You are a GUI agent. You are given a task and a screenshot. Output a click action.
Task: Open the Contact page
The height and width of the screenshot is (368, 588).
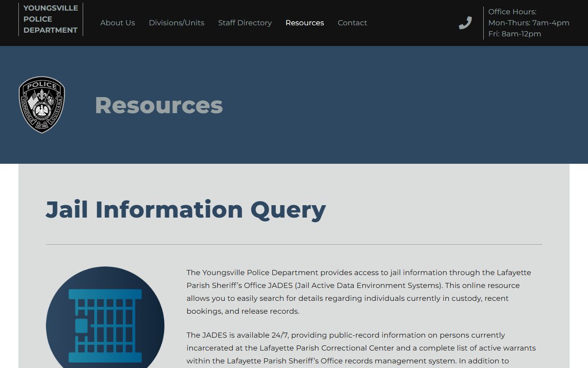[x=352, y=23]
